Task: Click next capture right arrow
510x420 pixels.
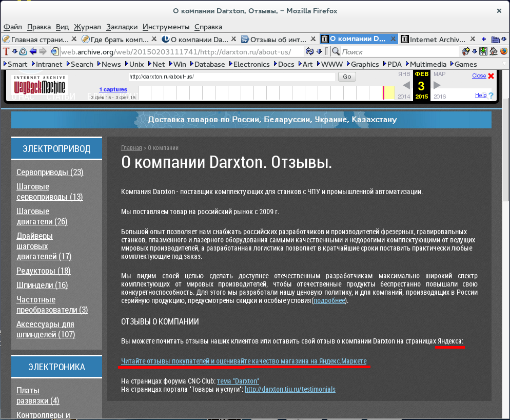Action: pyautogui.click(x=437, y=85)
